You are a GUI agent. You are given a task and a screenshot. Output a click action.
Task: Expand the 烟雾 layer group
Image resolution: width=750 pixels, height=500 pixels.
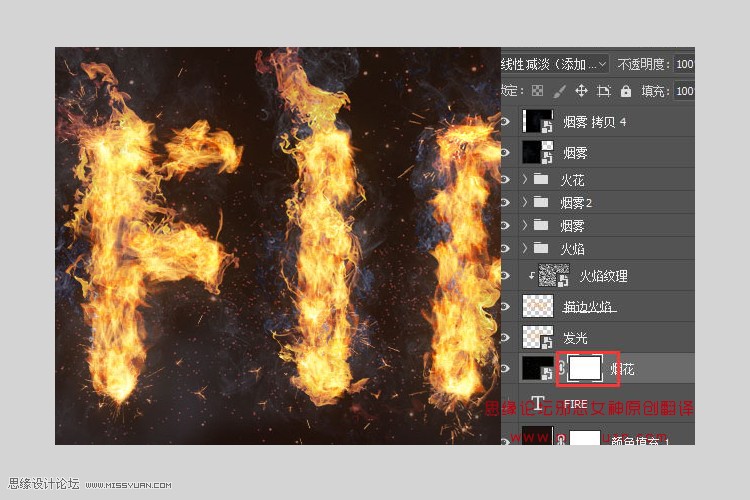point(525,225)
